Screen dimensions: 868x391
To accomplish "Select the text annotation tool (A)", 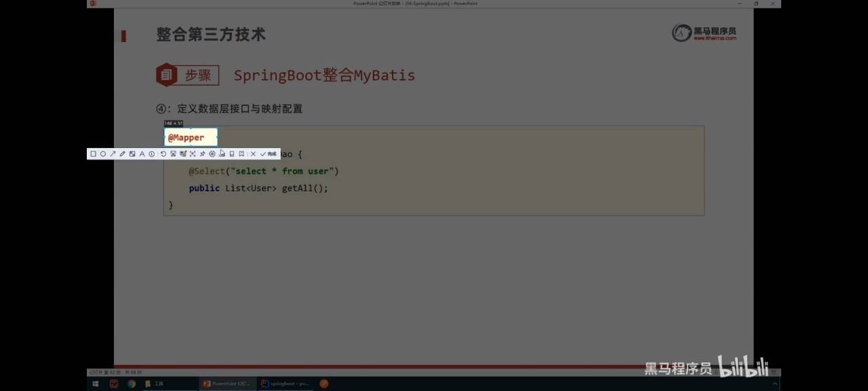I will [x=142, y=154].
